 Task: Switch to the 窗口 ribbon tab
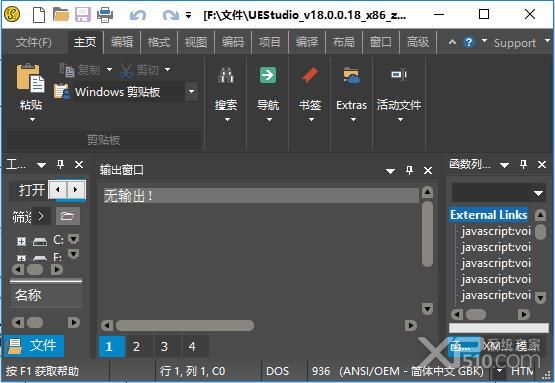(381, 42)
